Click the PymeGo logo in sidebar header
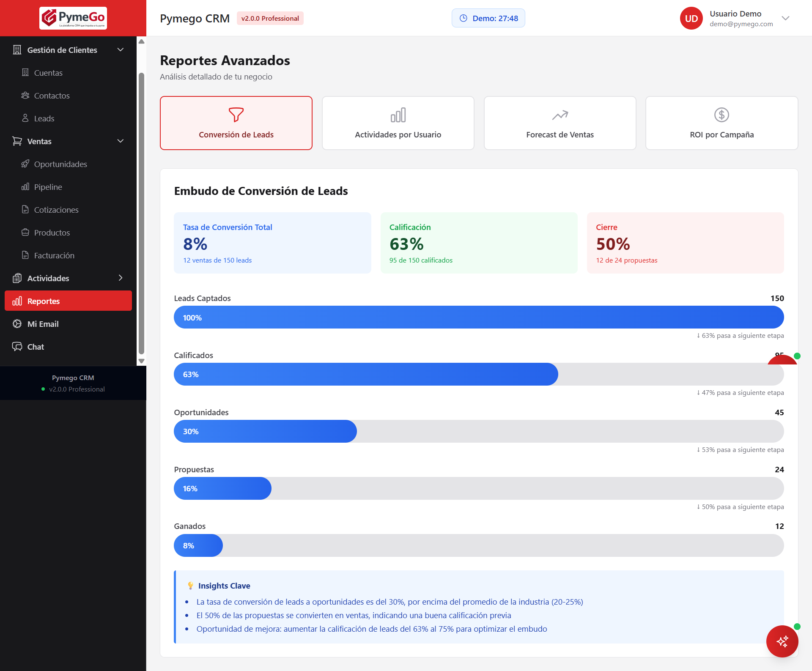This screenshot has height=671, width=812. 73,18
